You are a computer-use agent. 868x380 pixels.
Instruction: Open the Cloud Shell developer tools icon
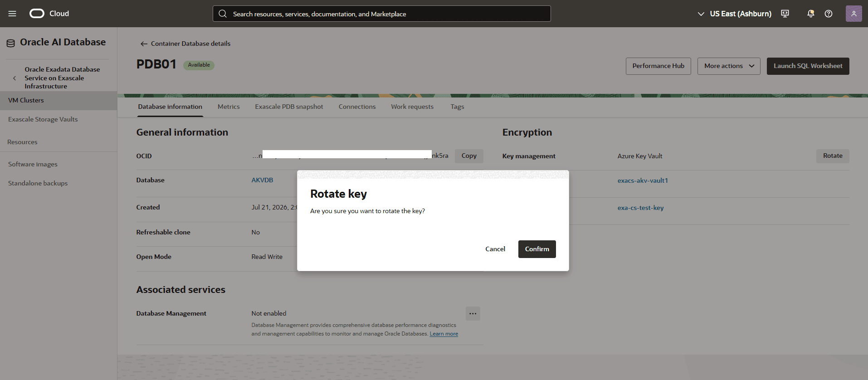coord(785,14)
